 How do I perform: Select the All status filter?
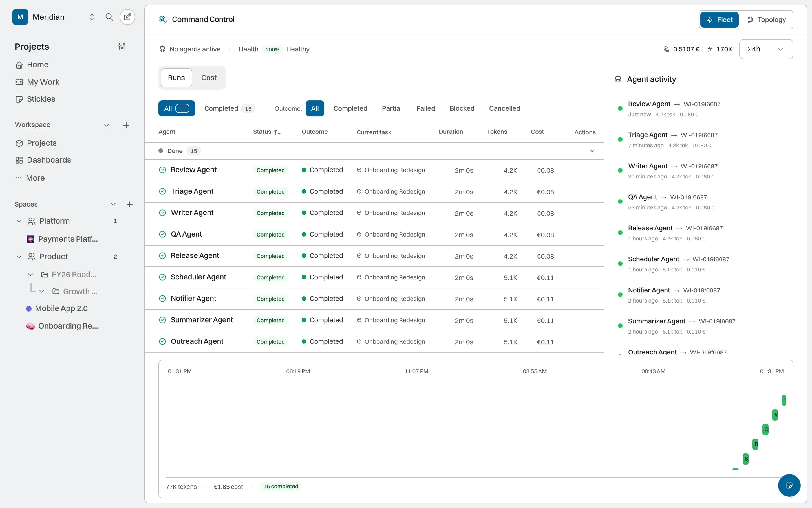pyautogui.click(x=176, y=108)
